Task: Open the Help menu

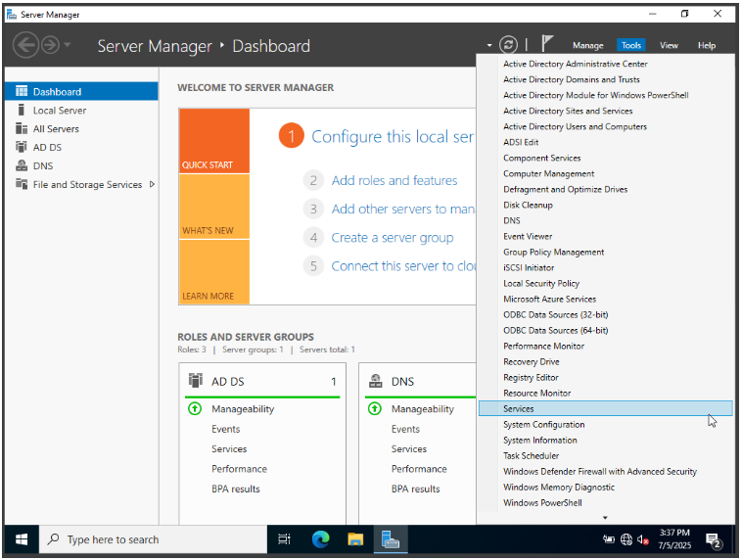Action: point(707,45)
